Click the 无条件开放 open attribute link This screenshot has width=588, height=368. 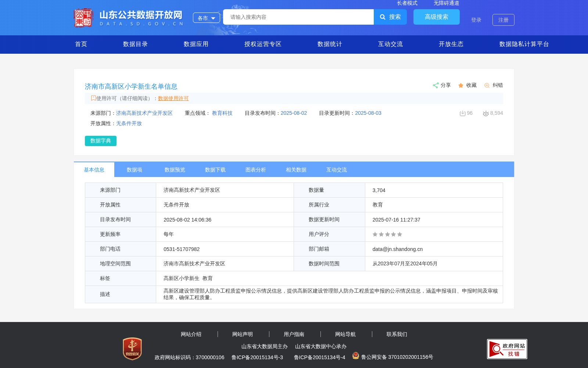[129, 123]
